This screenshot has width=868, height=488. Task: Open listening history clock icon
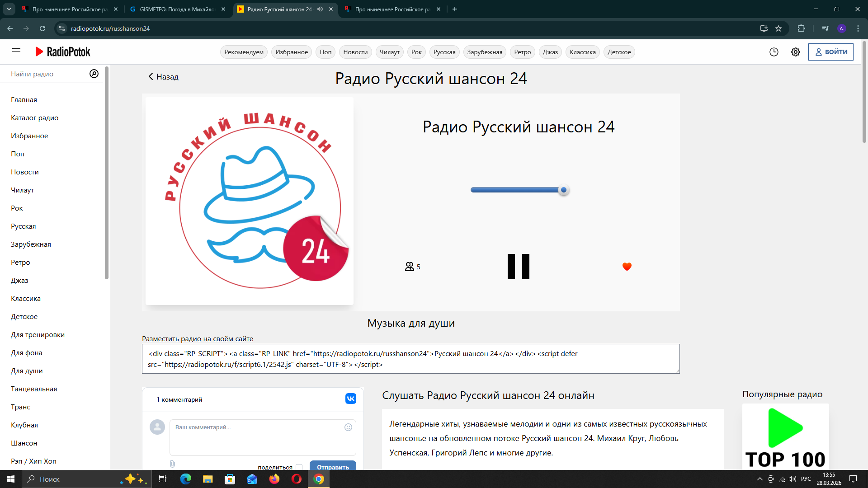(774, 52)
